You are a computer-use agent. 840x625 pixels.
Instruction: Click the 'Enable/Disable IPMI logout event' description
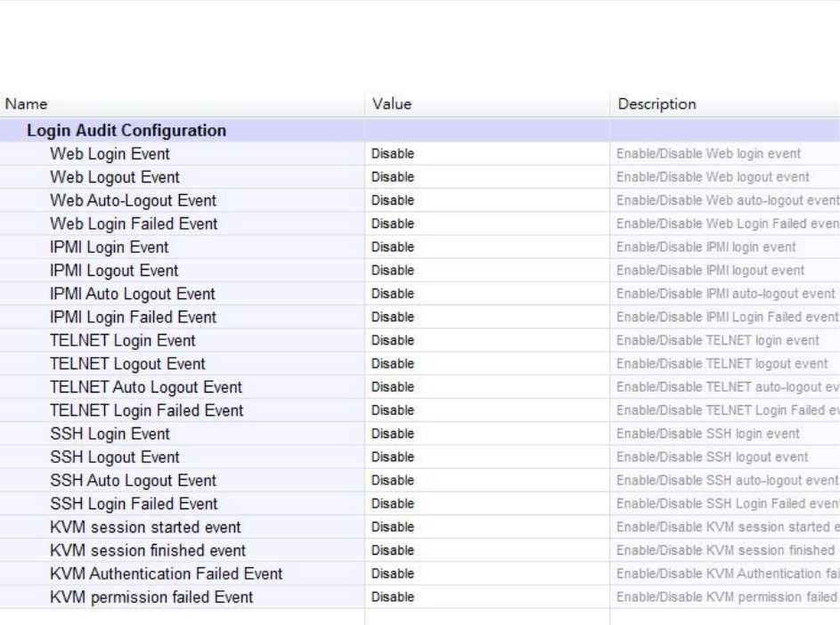710,271
